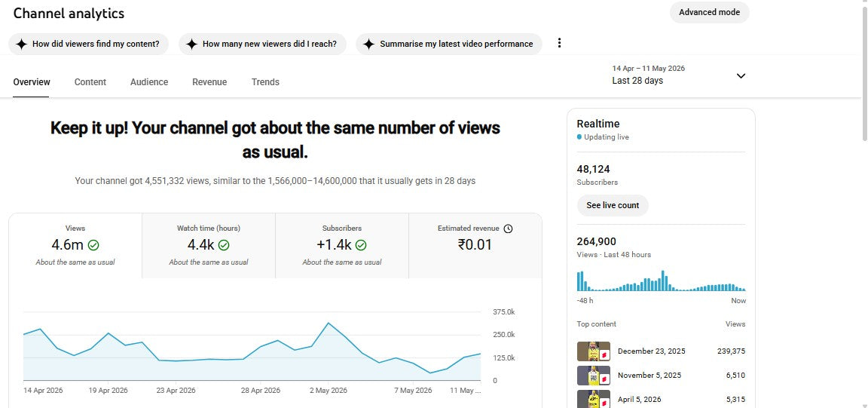Click the realtime 48-hour views bar chart
This screenshot has width=868, height=408.
tap(661, 281)
